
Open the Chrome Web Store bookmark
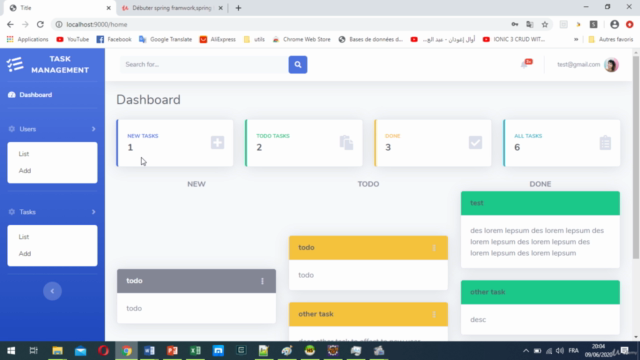[x=301, y=39]
